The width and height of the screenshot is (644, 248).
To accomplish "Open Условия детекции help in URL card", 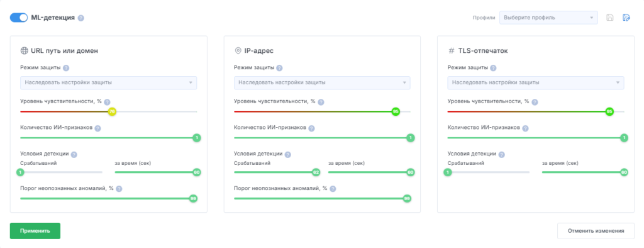I will 74,155.
